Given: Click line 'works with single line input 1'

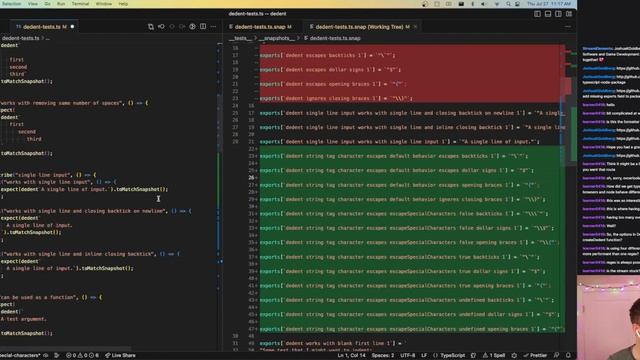Looking at the screenshot, I should [x=400, y=142].
